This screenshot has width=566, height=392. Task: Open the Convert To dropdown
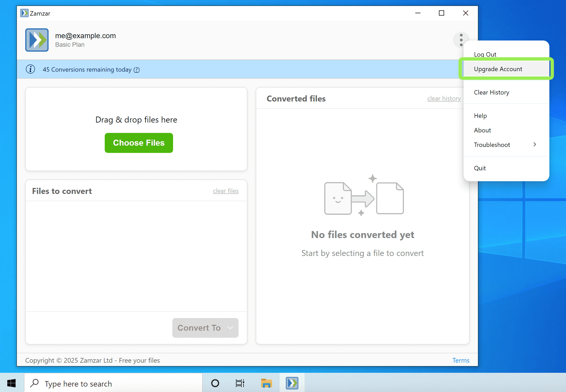[205, 328]
